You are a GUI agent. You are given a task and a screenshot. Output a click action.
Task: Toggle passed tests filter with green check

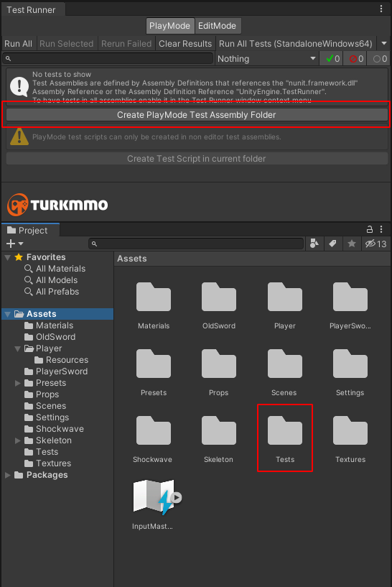tap(332, 59)
